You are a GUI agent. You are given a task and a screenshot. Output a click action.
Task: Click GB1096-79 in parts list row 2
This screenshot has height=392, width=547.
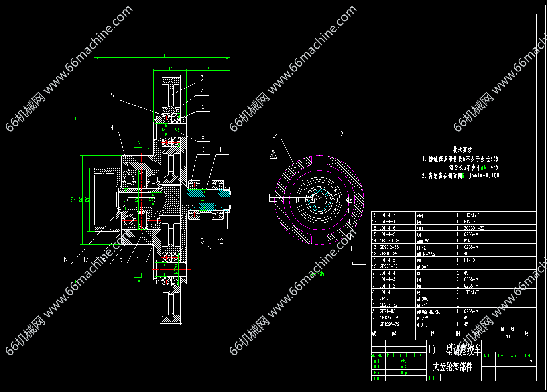pos(389,318)
